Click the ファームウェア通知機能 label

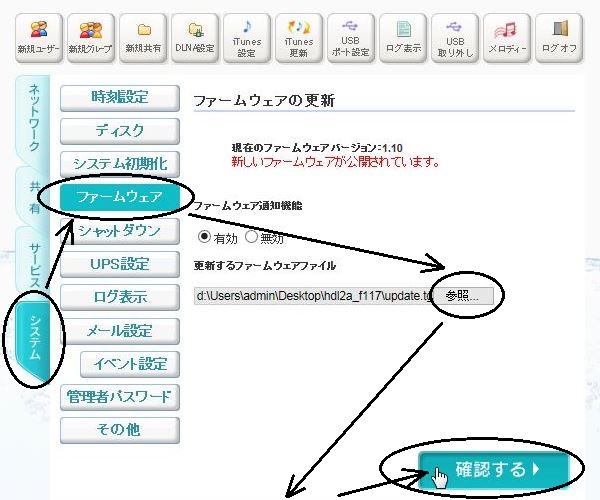pos(248,206)
